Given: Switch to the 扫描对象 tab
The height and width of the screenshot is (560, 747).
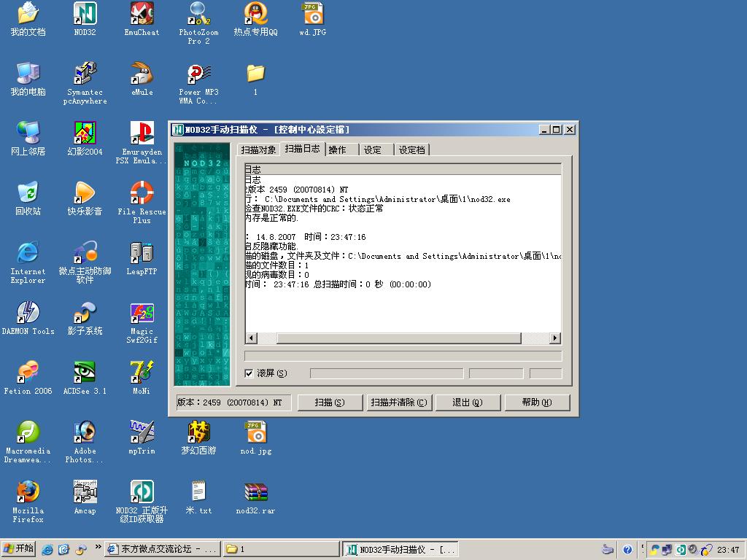Looking at the screenshot, I should pos(258,150).
